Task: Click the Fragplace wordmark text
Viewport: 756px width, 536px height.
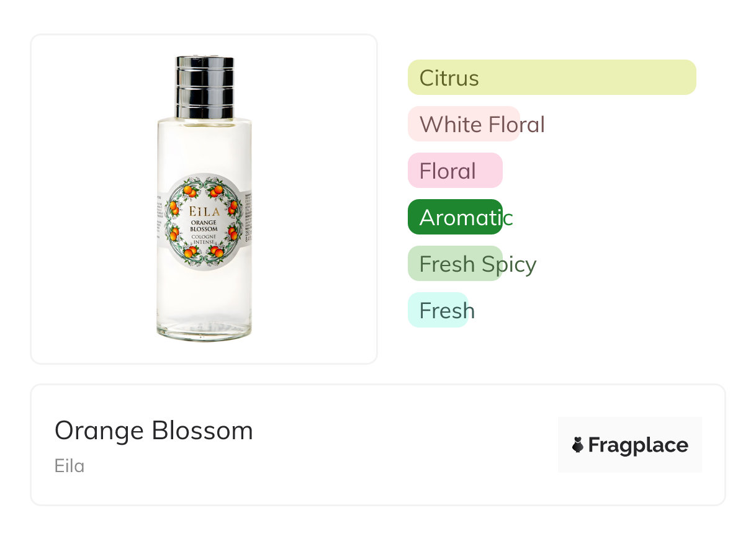Action: click(x=638, y=445)
